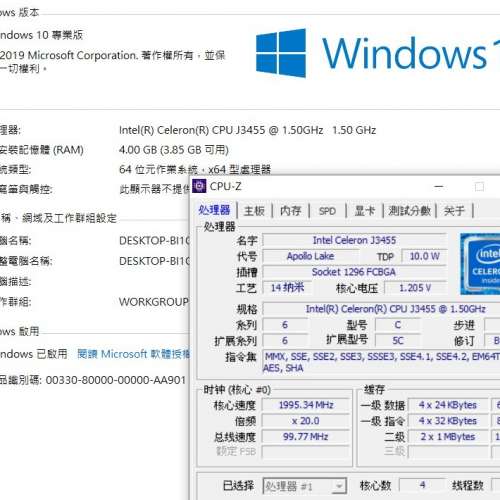The image size is (500, 500).
Task: Click the core voltage 1.205 V value
Action: coord(415,288)
